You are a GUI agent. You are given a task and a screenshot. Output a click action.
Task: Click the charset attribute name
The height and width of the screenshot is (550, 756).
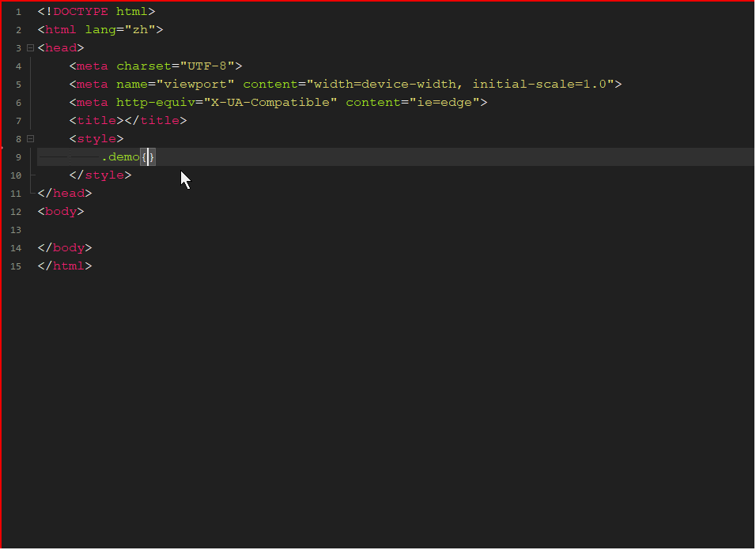click(x=144, y=66)
